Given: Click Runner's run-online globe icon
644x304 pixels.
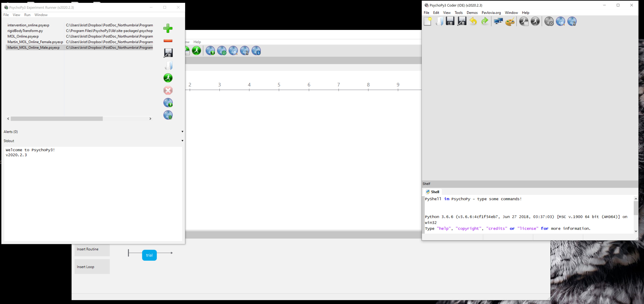Looking at the screenshot, I should (x=168, y=103).
